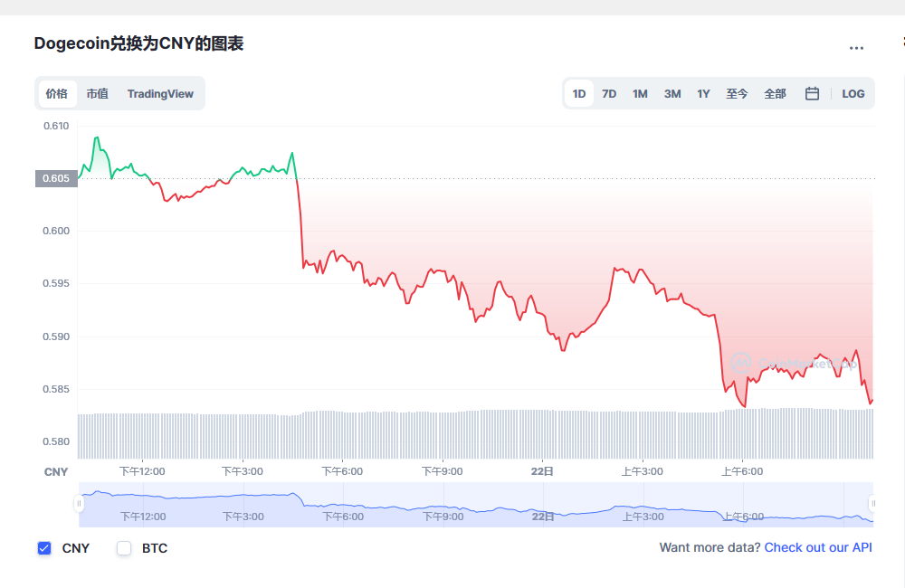
Task: Click the 下午9:00 time axis label
Action: pos(443,471)
